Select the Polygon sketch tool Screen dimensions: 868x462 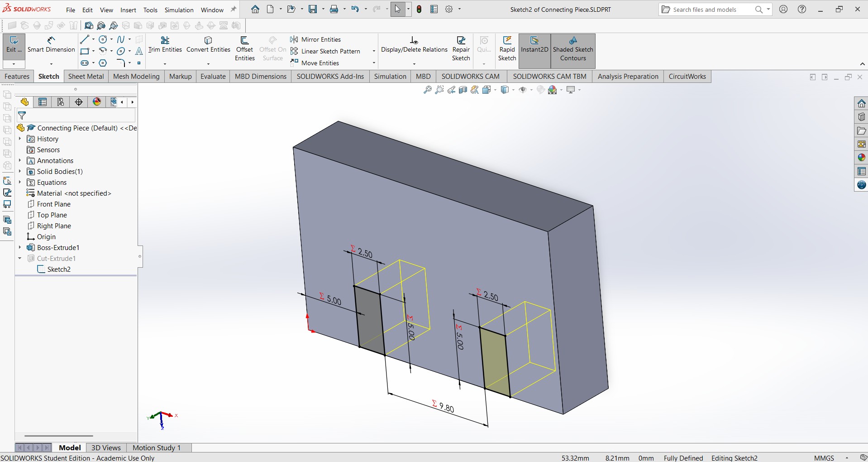[x=103, y=63]
